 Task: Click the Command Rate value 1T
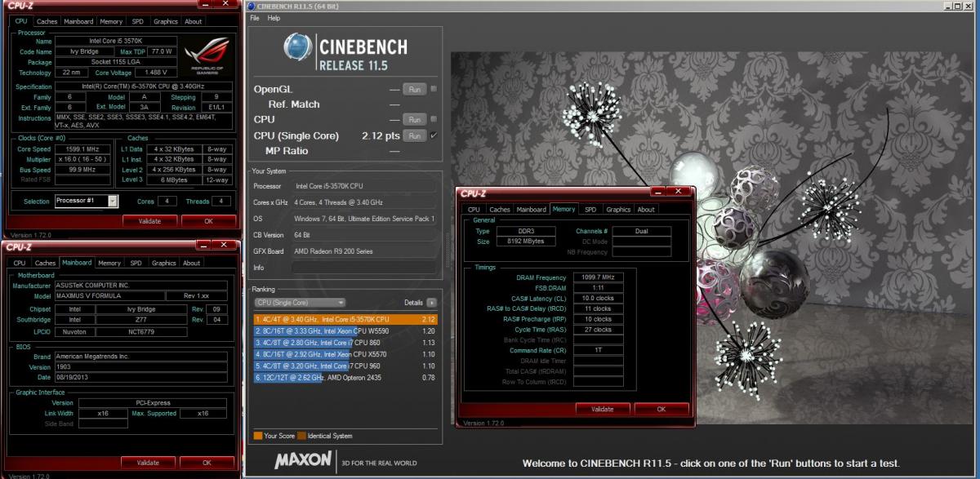click(x=599, y=350)
